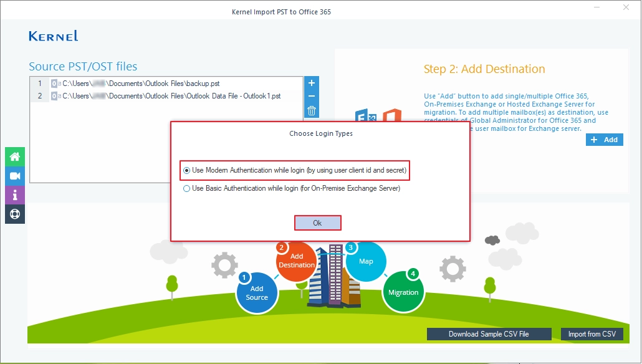The image size is (642, 364).
Task: Click Import from CSV button
Action: [592, 334]
